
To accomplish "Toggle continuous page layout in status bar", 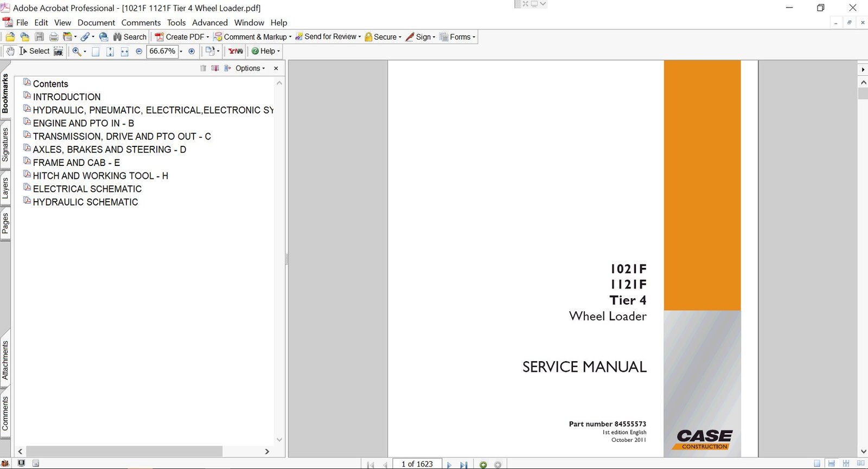I will [831, 464].
